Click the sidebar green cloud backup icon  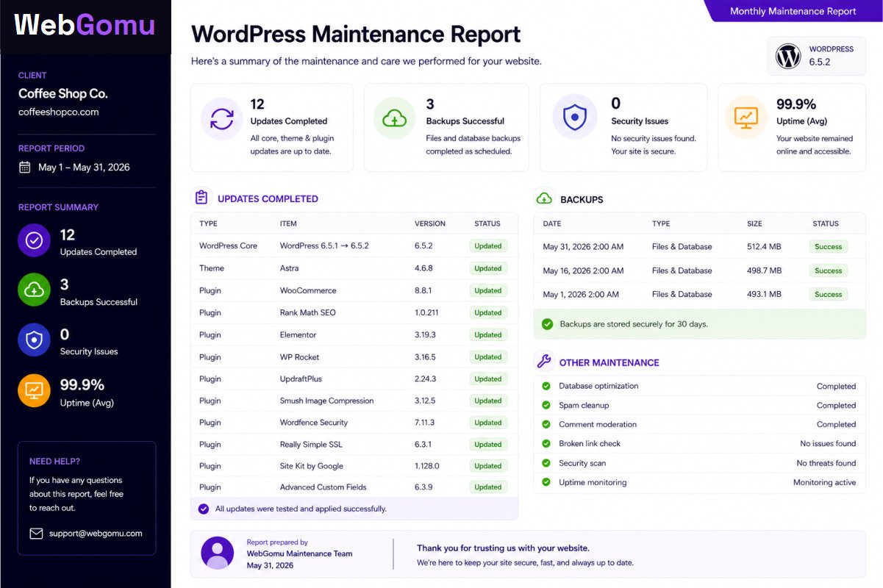(34, 290)
